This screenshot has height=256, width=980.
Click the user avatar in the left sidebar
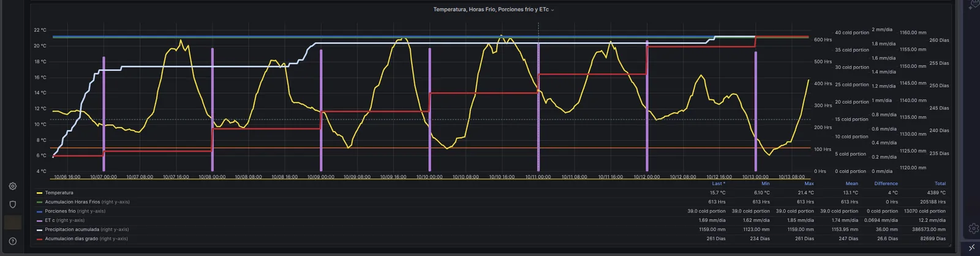tap(13, 222)
